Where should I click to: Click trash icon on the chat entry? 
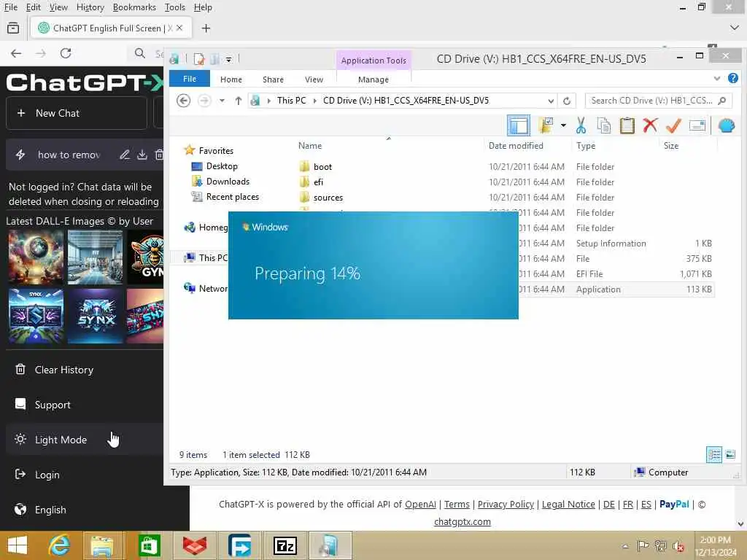click(159, 155)
